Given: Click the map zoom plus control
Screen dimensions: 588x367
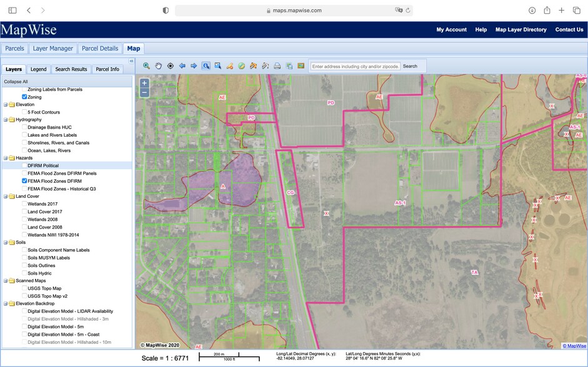Looking at the screenshot, I should tap(144, 82).
